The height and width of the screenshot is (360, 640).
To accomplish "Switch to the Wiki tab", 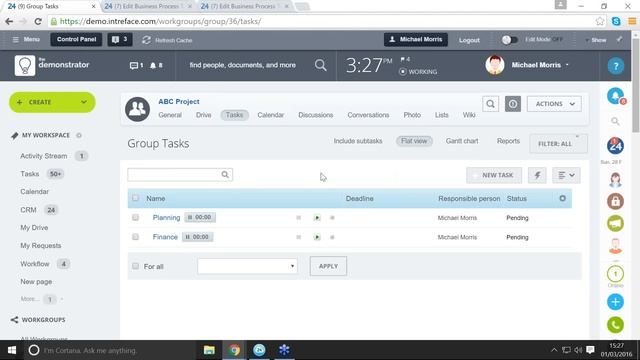I will tap(469, 115).
